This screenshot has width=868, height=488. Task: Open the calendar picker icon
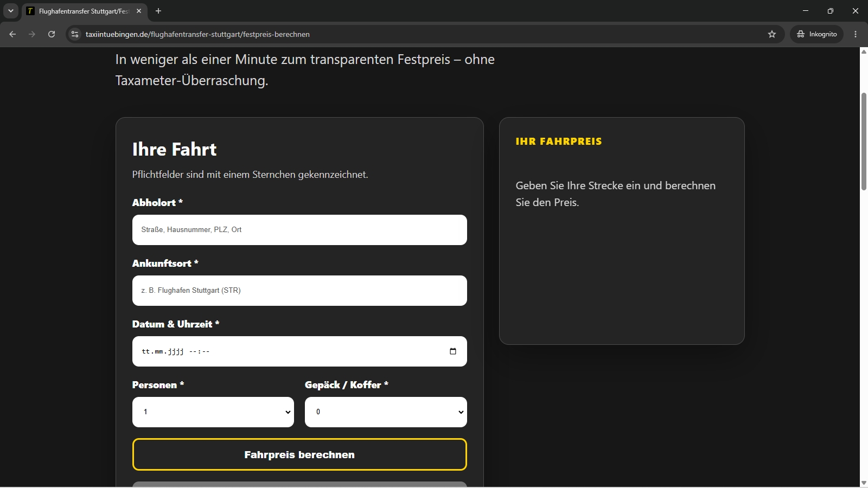[453, 351]
